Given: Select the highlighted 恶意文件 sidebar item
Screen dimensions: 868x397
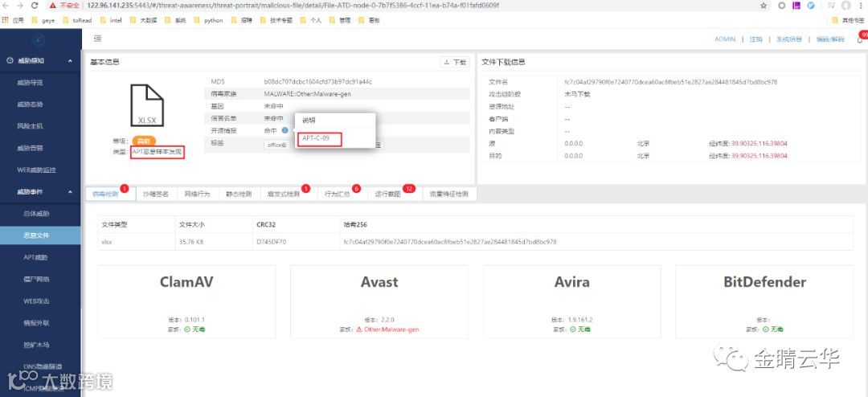Looking at the screenshot, I should (x=40, y=235).
